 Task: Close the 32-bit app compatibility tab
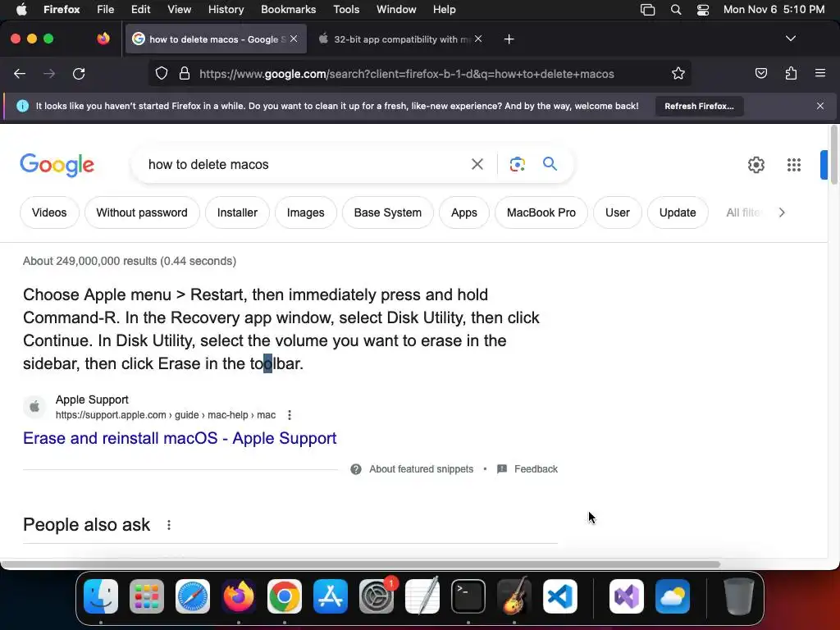click(478, 39)
